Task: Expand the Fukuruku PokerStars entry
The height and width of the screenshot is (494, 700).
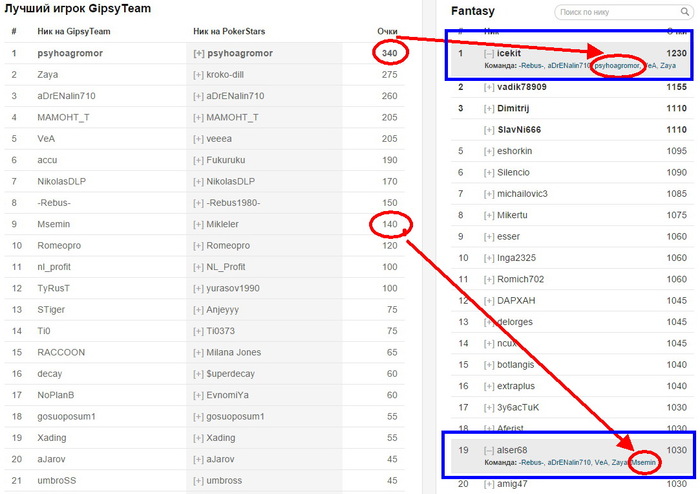Action: [199, 160]
